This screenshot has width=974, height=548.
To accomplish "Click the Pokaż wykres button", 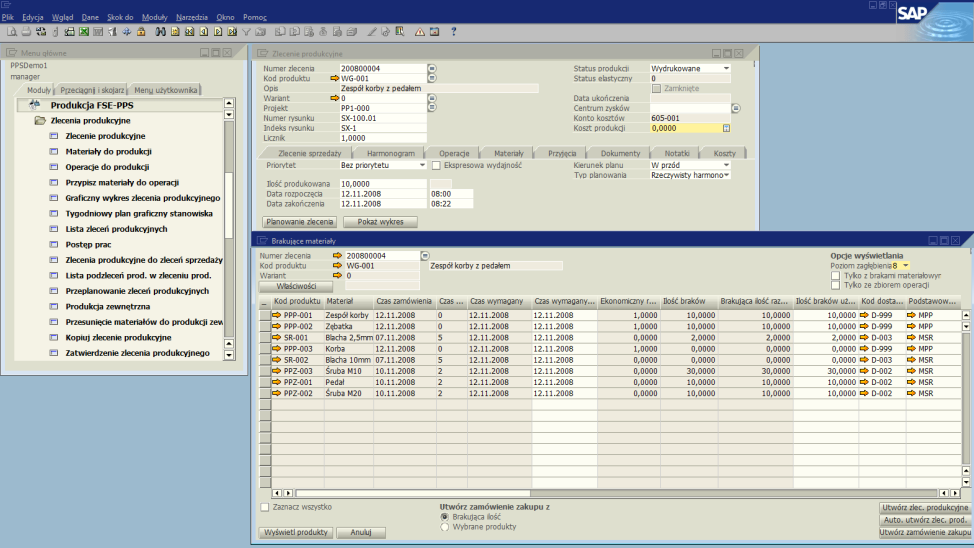I will pos(380,222).
